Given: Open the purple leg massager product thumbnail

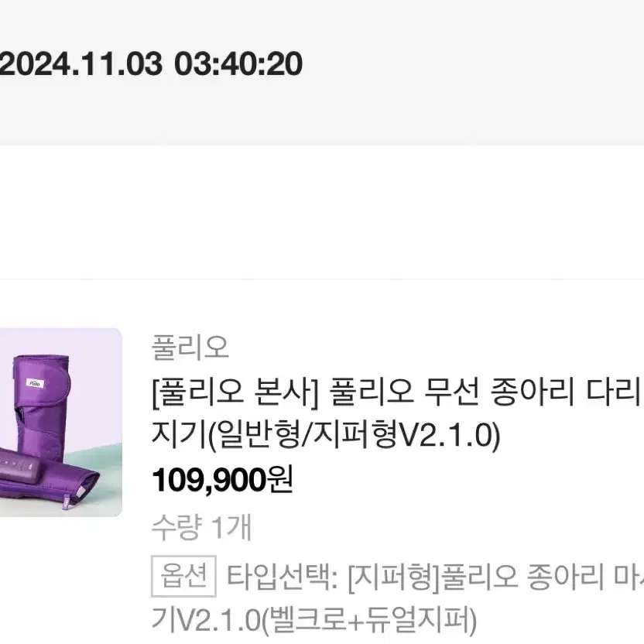Looking at the screenshot, I should pyautogui.click(x=61, y=422).
